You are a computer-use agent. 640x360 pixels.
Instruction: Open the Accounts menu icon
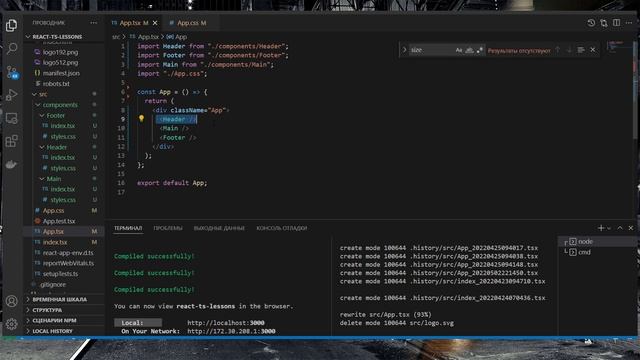pos(11,301)
